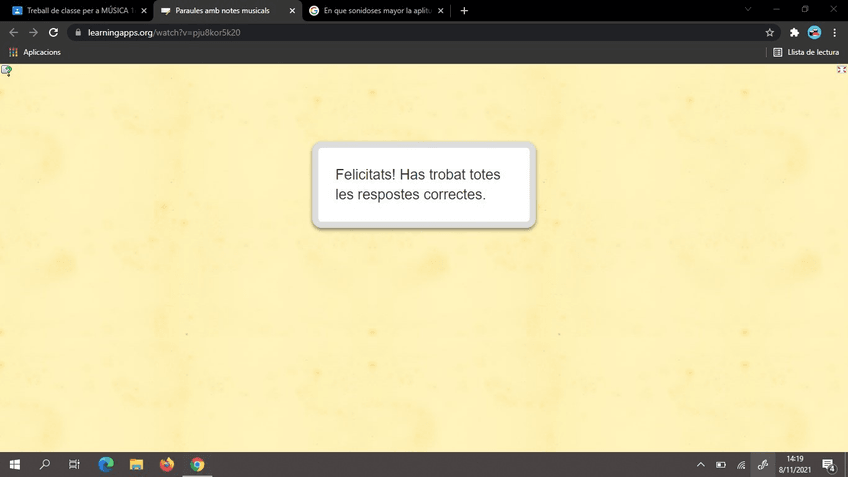848x477 pixels.
Task: Go back to the previous page
Action: click(14, 32)
